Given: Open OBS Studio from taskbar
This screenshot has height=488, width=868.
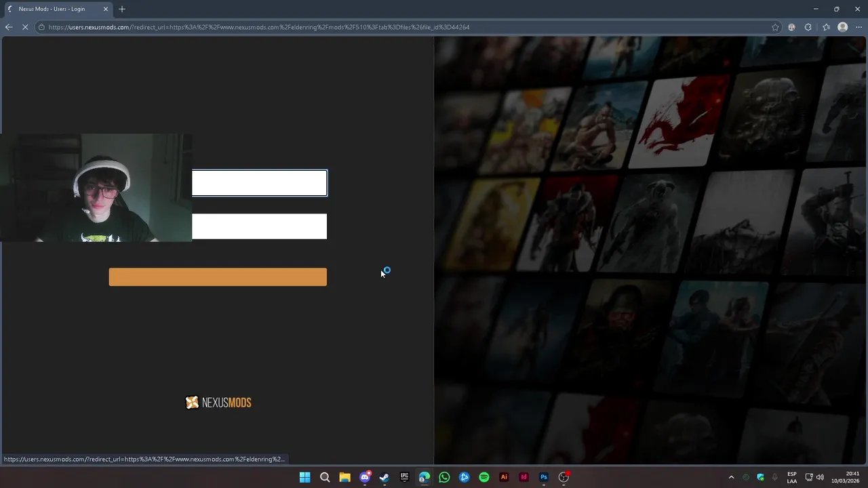Looking at the screenshot, I should tap(564, 477).
